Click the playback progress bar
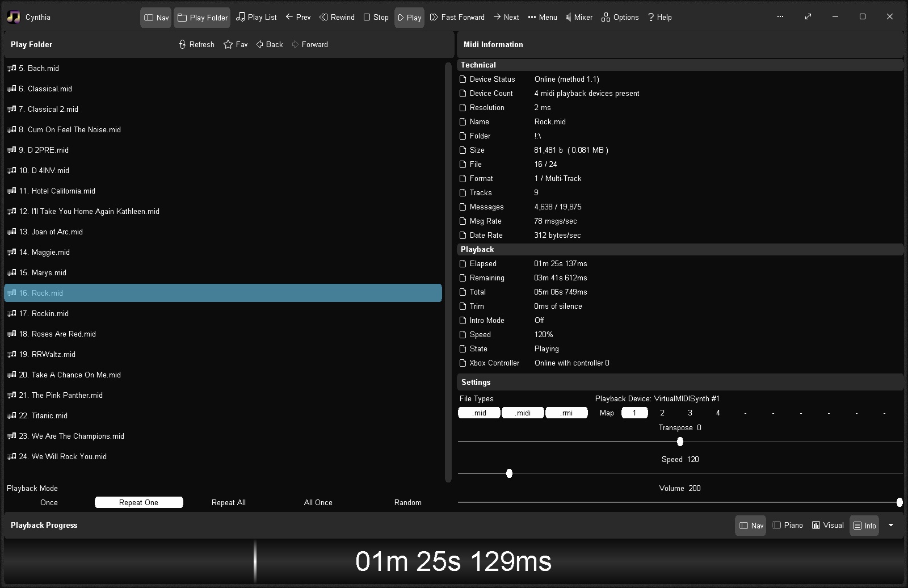This screenshot has height=588, width=908. 454,561
